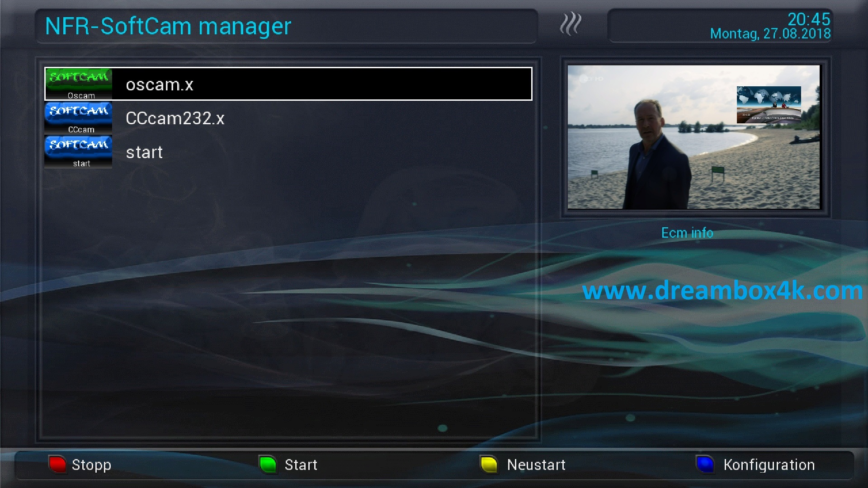Click the wavy logo icon in header
Image resolution: width=868 pixels, height=488 pixels.
coord(571,24)
